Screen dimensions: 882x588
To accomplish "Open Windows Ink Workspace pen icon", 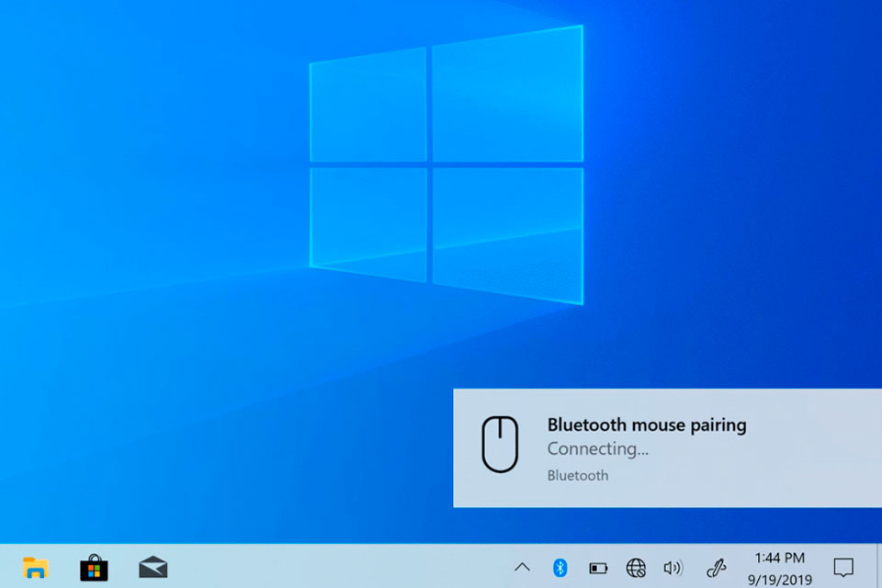I will [x=716, y=569].
